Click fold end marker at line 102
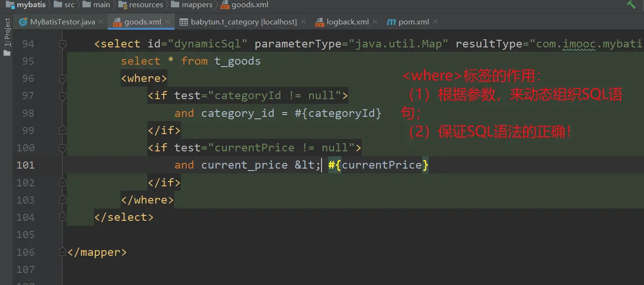Screen dimensions: 644x285 (62, 182)
